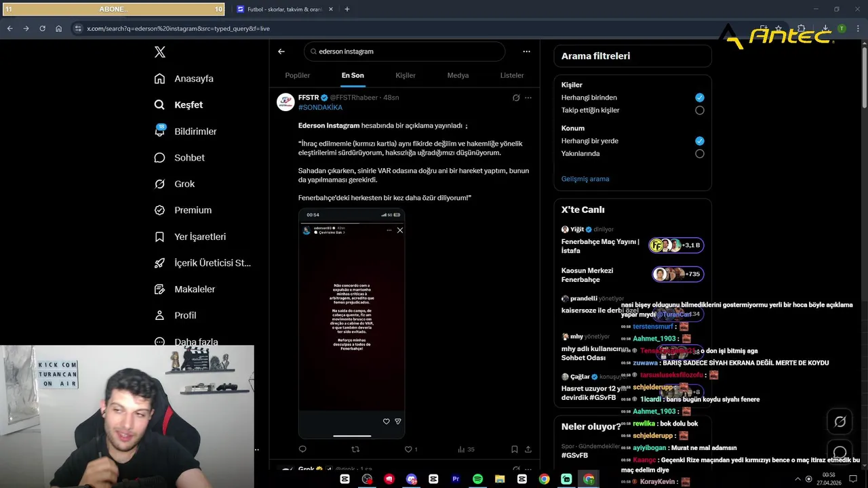Image resolution: width=868 pixels, height=488 pixels.
Task: Reload the page
Action: (42, 28)
